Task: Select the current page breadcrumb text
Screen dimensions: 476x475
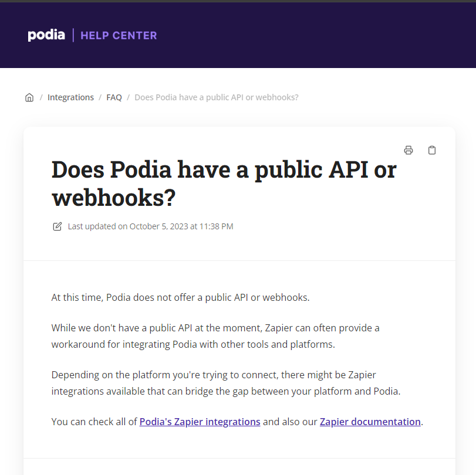Action: [217, 97]
